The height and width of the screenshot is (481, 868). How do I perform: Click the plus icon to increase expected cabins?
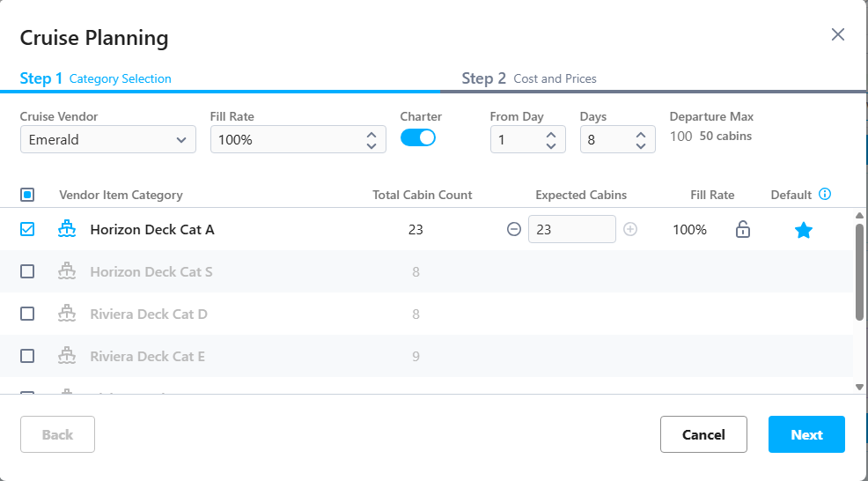(630, 229)
